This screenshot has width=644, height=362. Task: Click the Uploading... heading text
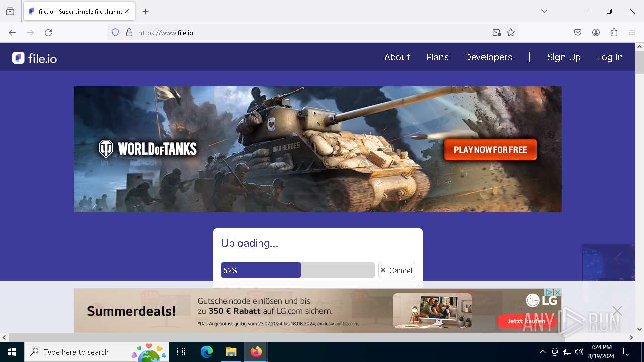250,243
